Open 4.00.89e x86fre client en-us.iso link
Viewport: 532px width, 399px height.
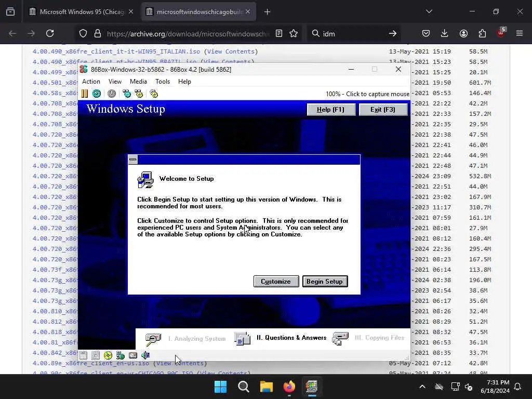click(90, 363)
